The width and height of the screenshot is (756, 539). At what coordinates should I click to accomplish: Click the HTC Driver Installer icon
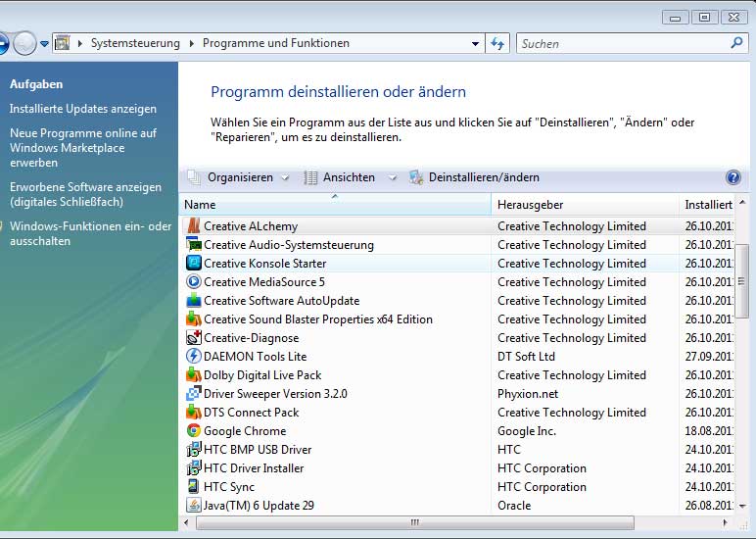193,468
